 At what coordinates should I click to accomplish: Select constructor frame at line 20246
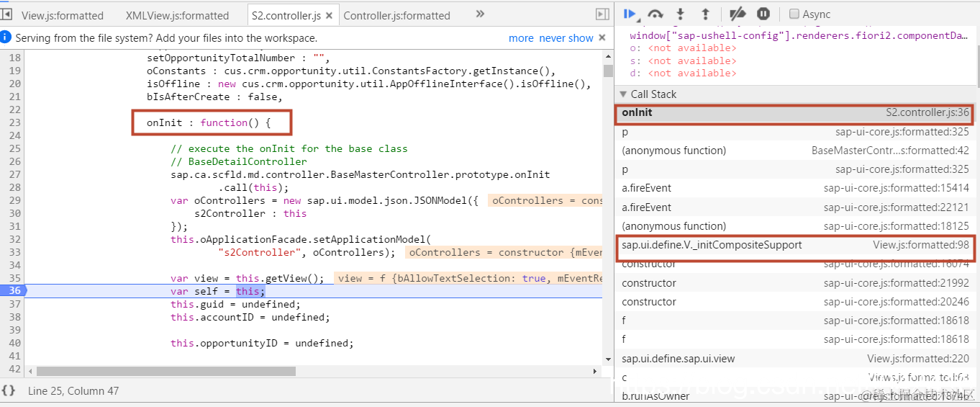pos(795,302)
